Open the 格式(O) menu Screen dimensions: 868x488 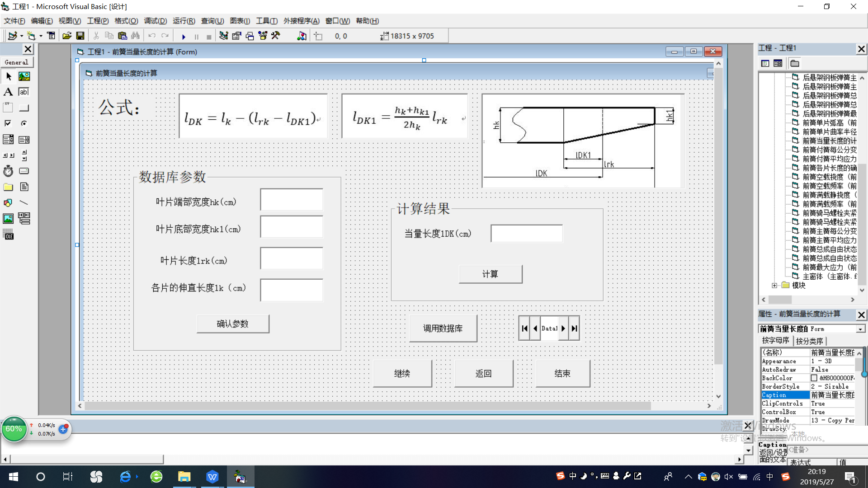click(x=126, y=21)
